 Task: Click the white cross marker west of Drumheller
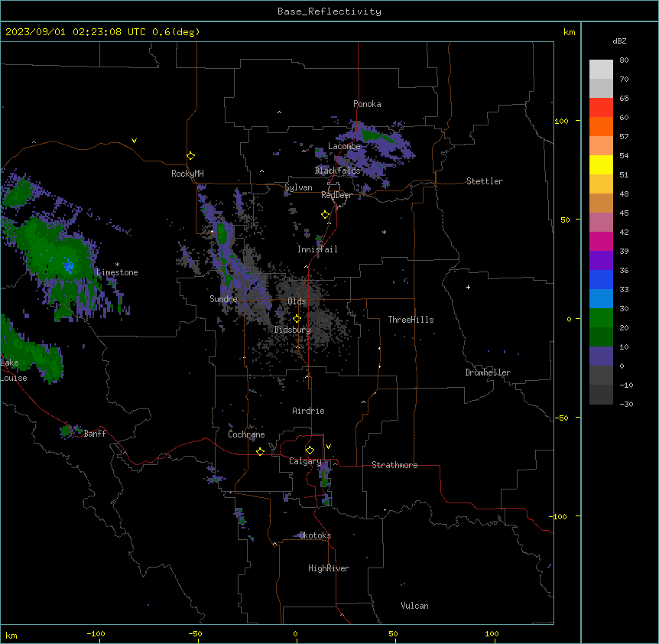pos(468,287)
